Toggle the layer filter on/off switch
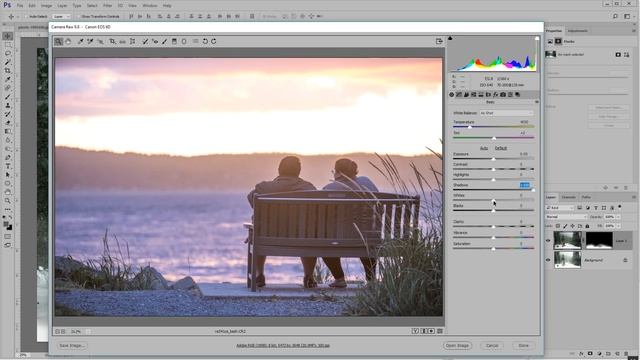This screenshot has height=360, width=640. [620, 207]
